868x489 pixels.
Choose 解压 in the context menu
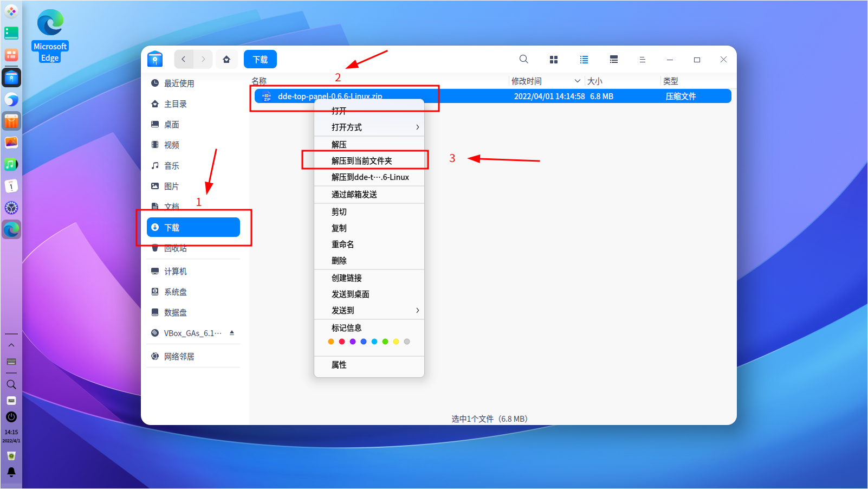(369, 145)
